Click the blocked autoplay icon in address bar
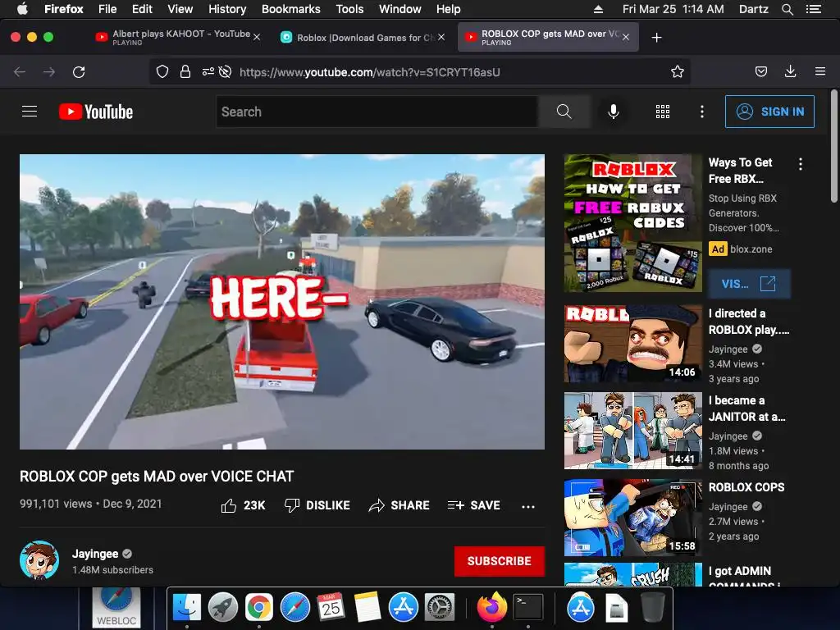Image resolution: width=840 pixels, height=630 pixels. 225,72
